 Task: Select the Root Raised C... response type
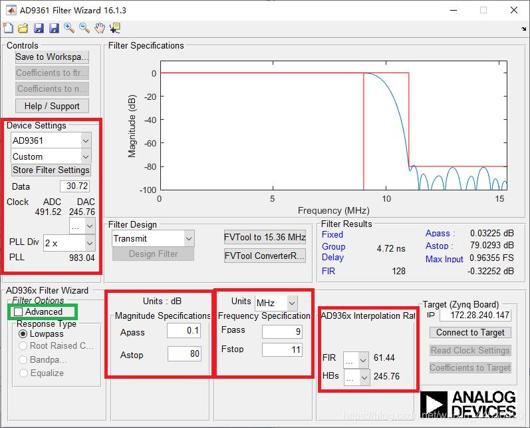23,346
